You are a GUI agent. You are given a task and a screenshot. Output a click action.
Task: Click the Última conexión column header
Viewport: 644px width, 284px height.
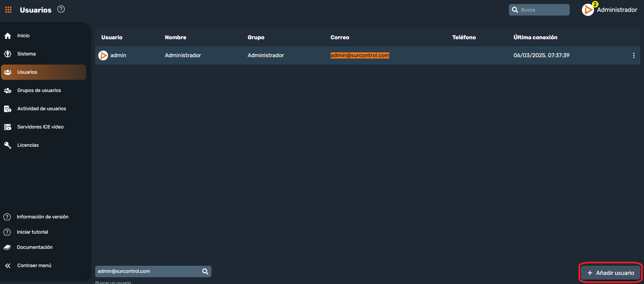tap(536, 37)
